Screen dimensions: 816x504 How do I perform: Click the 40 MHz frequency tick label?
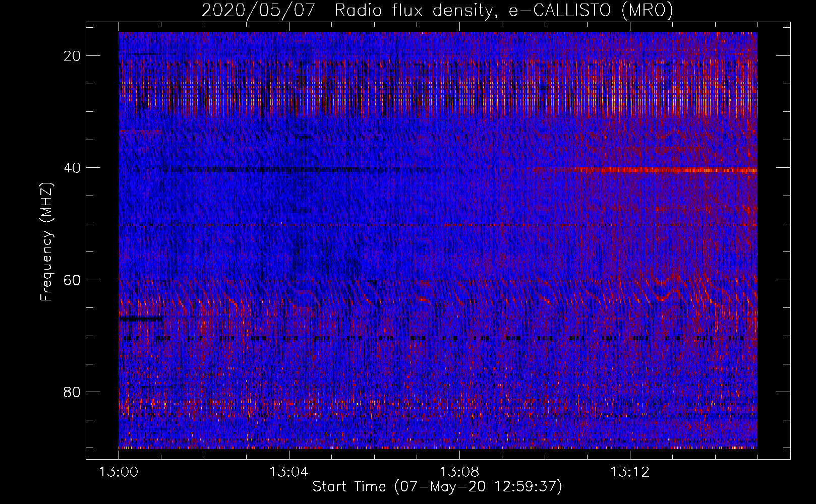pyautogui.click(x=73, y=168)
